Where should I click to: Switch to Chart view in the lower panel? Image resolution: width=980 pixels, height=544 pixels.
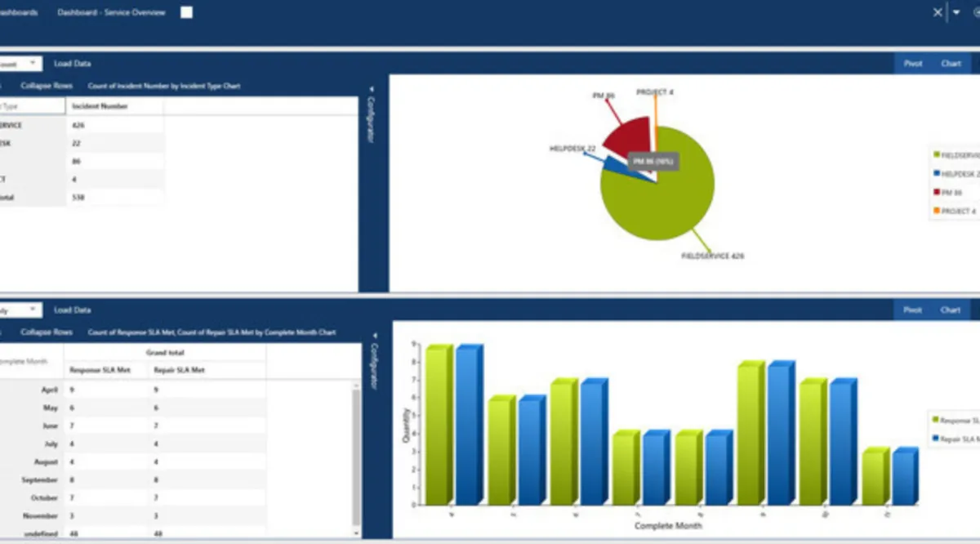tap(951, 310)
